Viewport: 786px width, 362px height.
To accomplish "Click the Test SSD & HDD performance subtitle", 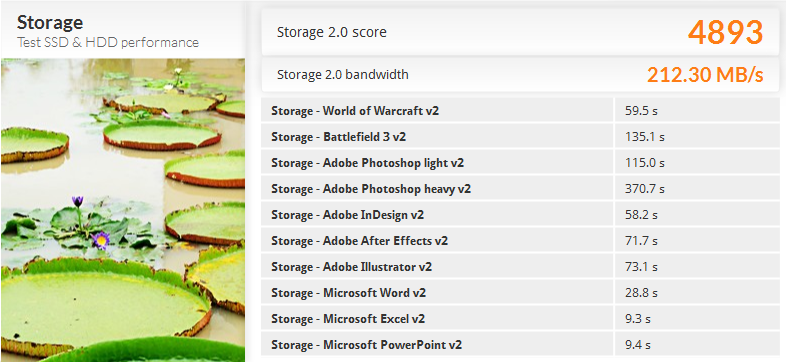I will (108, 43).
